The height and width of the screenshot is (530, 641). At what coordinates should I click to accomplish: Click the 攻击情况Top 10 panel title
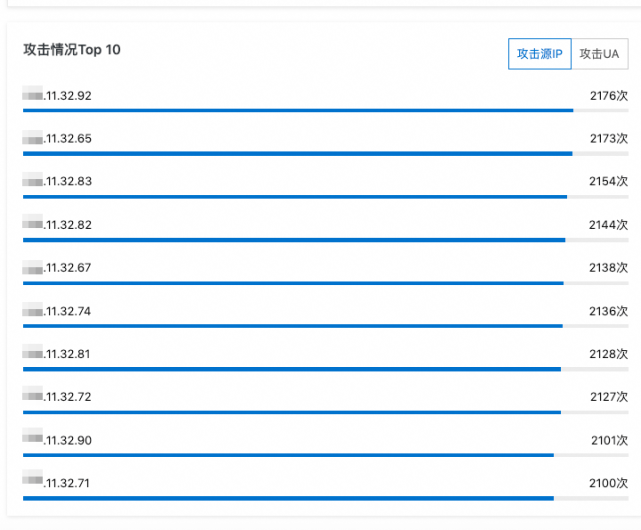pyautogui.click(x=72, y=49)
